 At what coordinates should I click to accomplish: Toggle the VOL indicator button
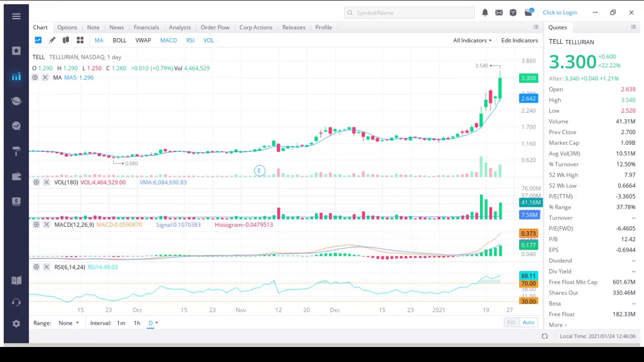coord(208,40)
